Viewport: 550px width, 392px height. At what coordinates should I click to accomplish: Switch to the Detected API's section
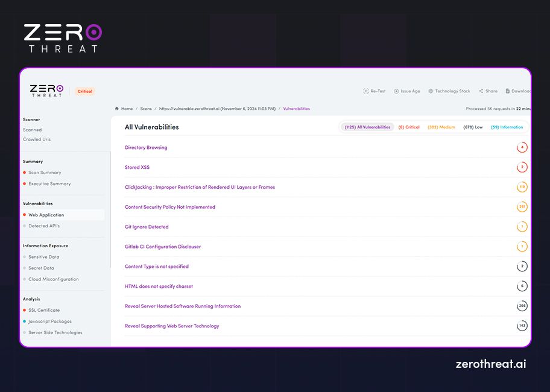point(44,226)
